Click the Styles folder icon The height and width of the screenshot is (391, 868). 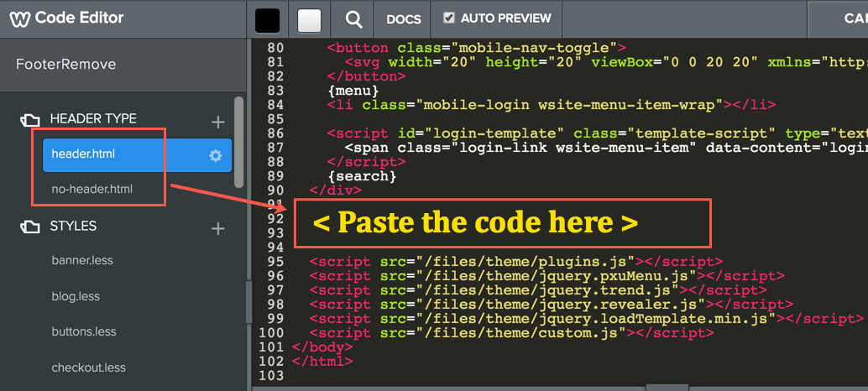tap(29, 227)
